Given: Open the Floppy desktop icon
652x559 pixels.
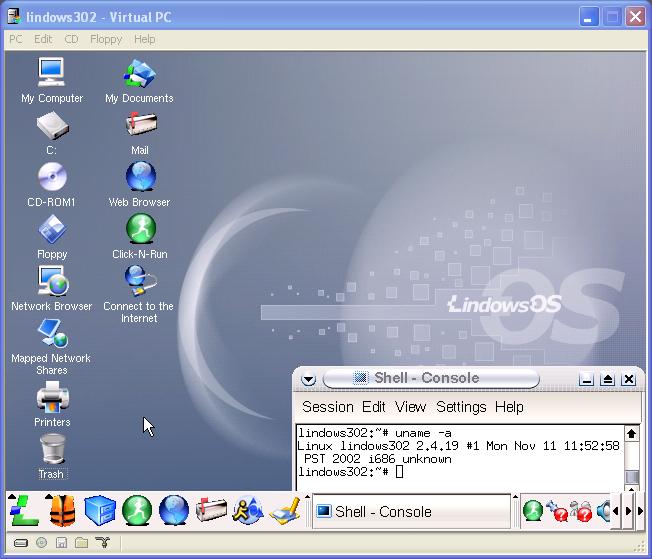Looking at the screenshot, I should pyautogui.click(x=52, y=237).
